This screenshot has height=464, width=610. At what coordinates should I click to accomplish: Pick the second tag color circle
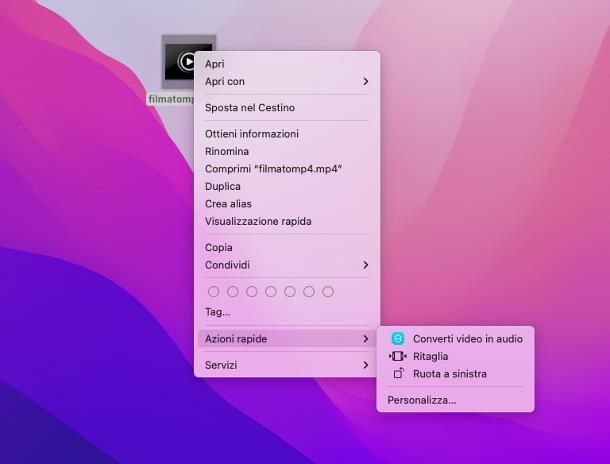click(232, 291)
